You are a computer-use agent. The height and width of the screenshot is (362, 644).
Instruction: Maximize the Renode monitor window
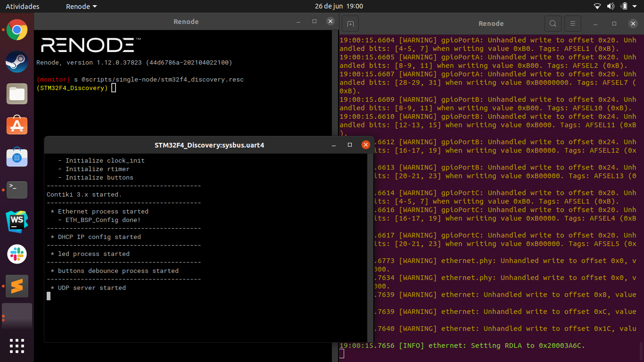click(x=314, y=22)
